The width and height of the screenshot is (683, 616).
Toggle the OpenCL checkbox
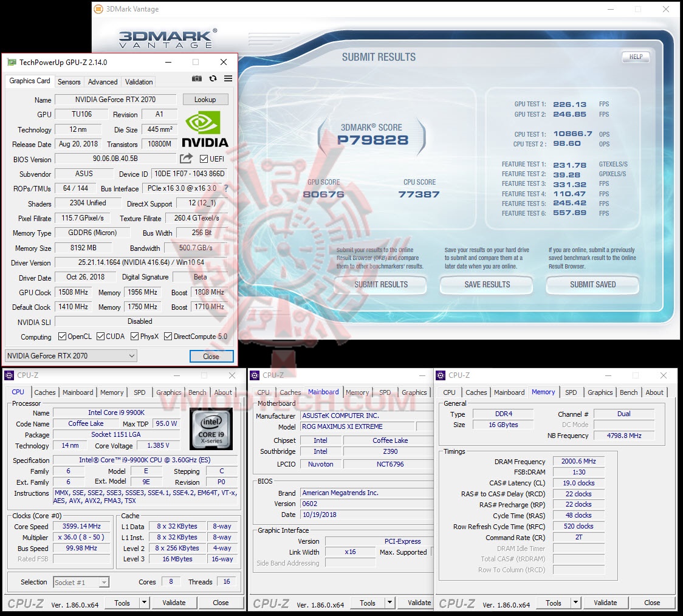pyautogui.click(x=63, y=337)
